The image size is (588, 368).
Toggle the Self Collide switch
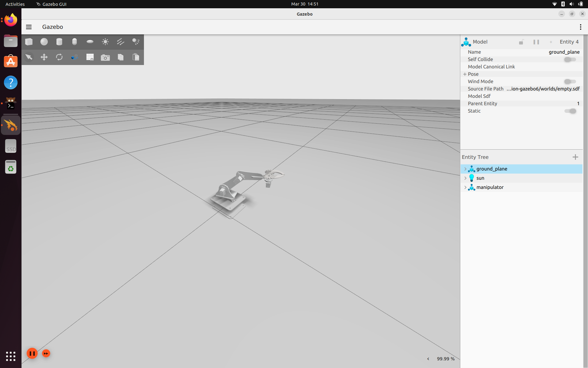tap(570, 59)
